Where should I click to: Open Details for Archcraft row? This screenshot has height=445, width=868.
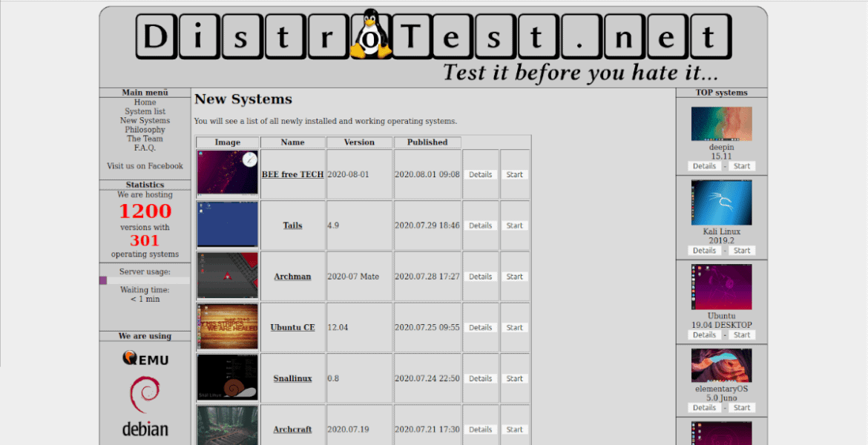[481, 429]
